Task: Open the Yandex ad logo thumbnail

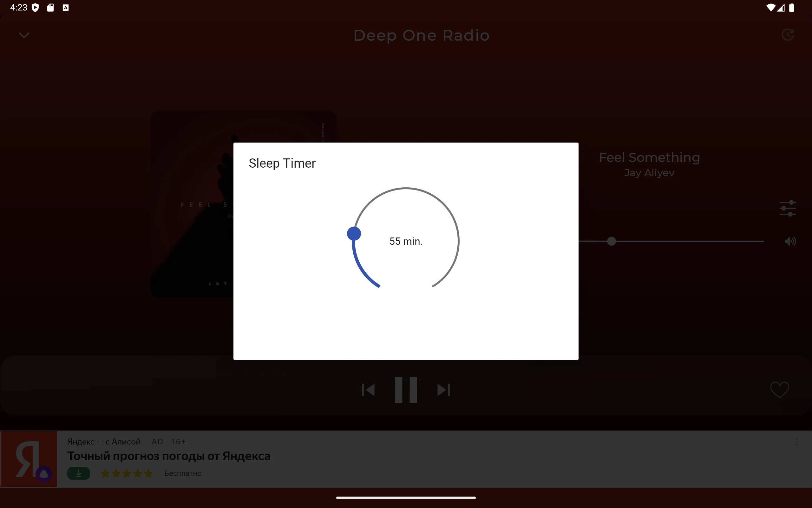Action: point(29,459)
